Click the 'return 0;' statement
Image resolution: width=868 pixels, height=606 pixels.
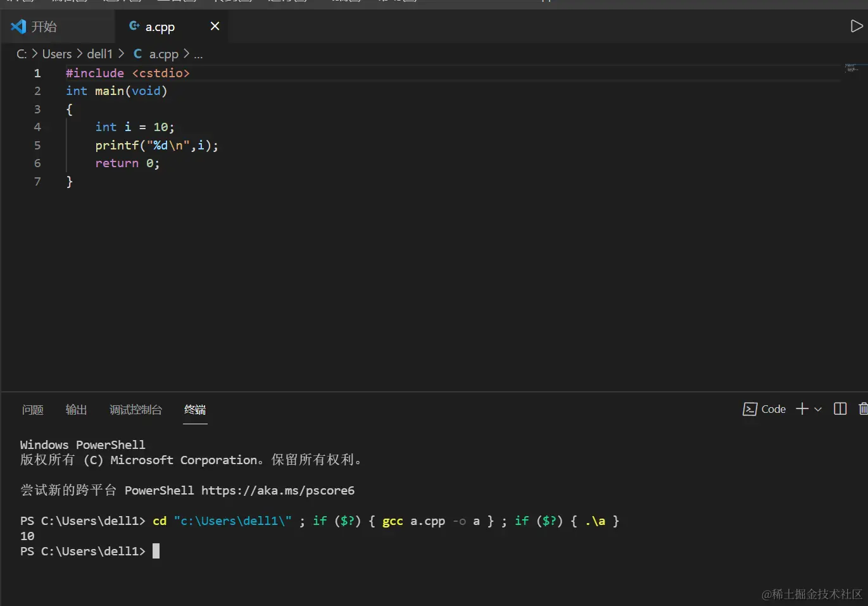click(127, 163)
